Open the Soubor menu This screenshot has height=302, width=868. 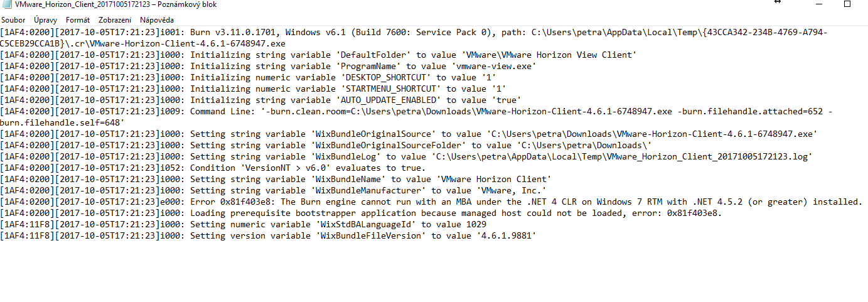[13, 20]
